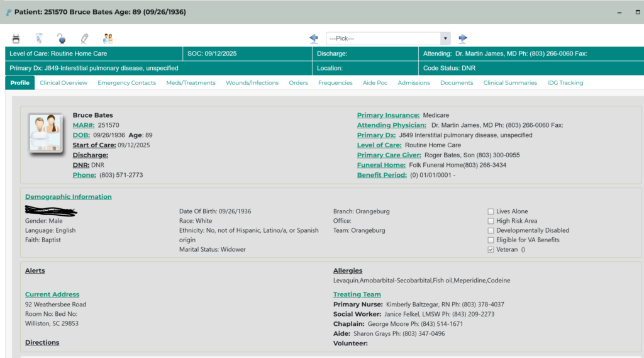Open the Benefit Period link

coord(382,175)
